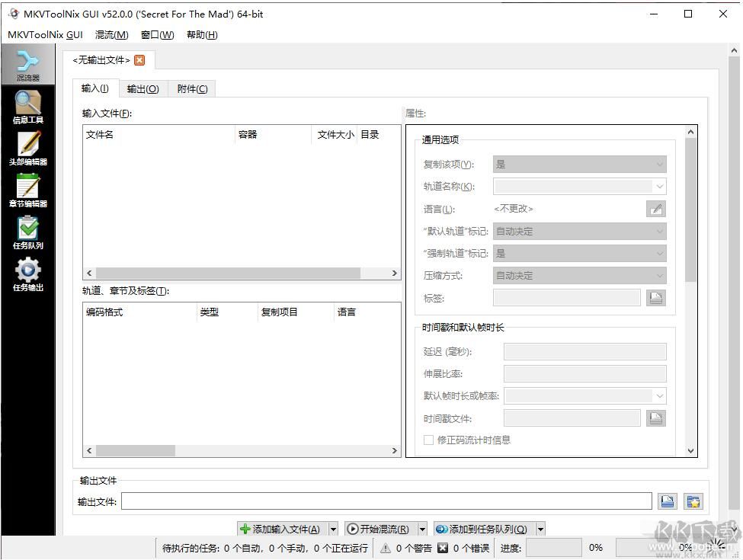The image size is (743, 560).
Task: Open the 压缩方式 dropdown
Action: [x=578, y=275]
